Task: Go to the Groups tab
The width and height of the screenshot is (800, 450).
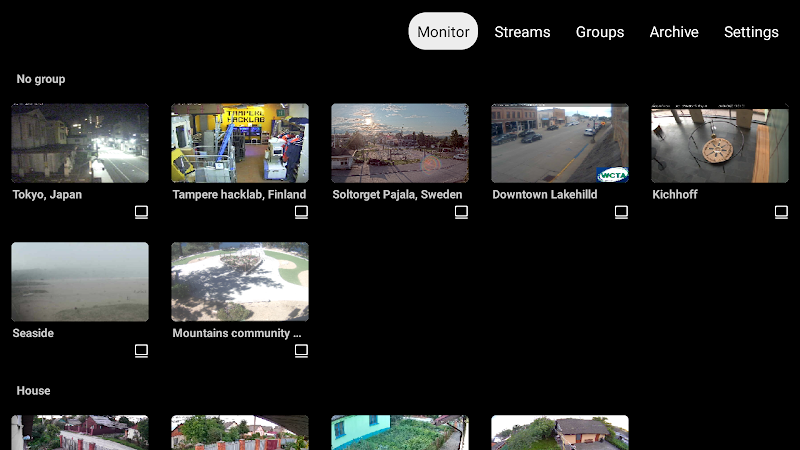Action: pos(599,32)
